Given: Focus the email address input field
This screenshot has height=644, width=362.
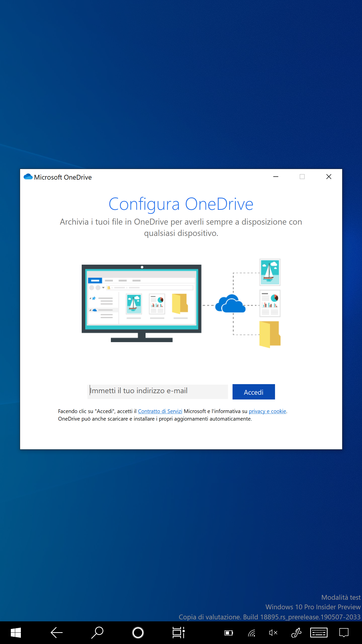Looking at the screenshot, I should pos(158,391).
